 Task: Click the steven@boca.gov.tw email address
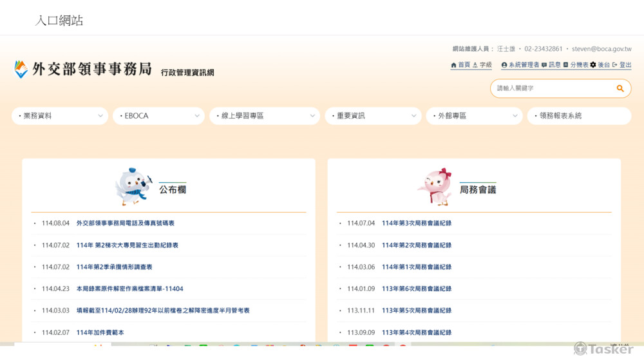coord(601,49)
